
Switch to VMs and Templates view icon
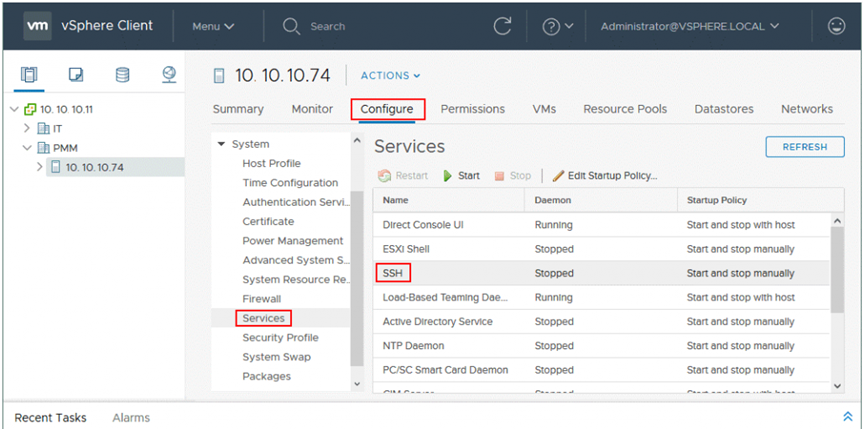pyautogui.click(x=76, y=74)
